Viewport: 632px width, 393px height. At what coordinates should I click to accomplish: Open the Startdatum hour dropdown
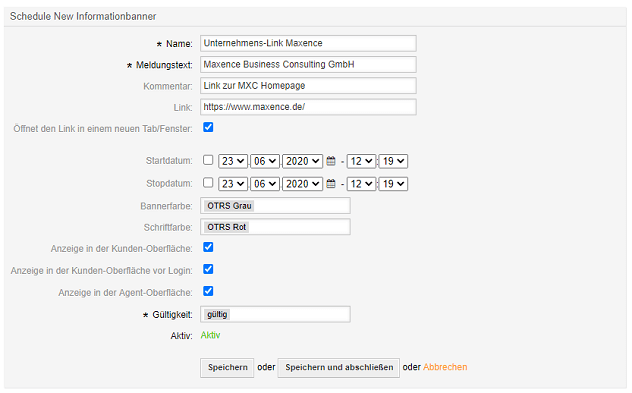[x=362, y=161]
